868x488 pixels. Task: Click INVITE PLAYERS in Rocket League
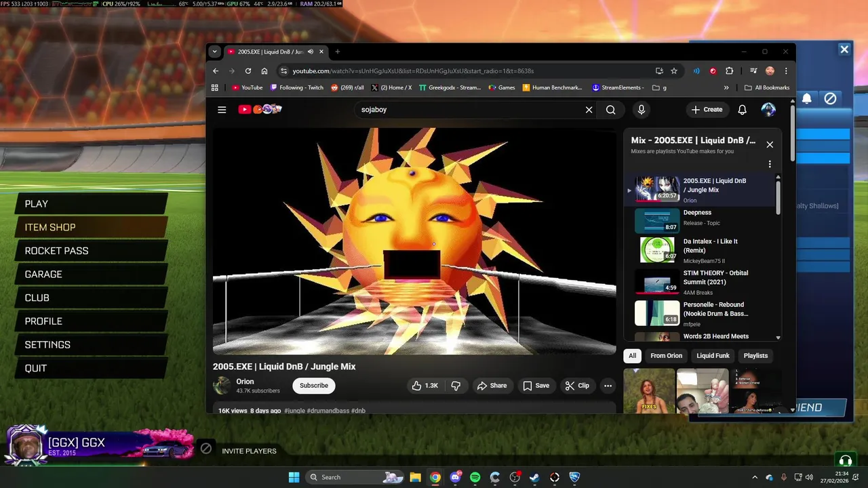(x=249, y=451)
